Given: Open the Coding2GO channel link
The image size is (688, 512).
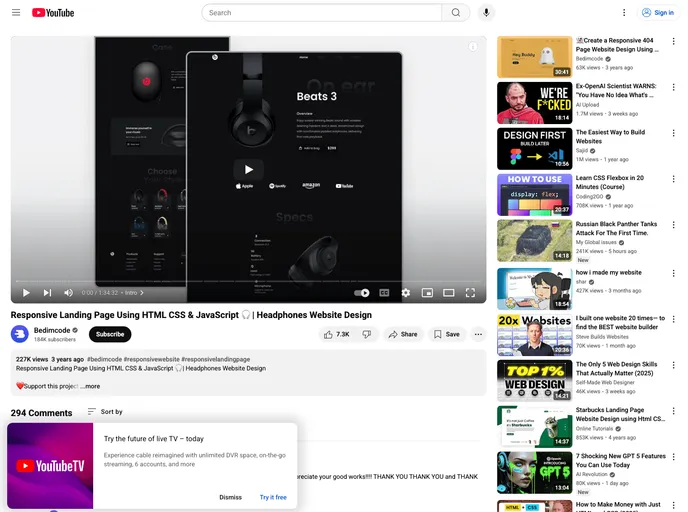Looking at the screenshot, I should click(x=589, y=197).
